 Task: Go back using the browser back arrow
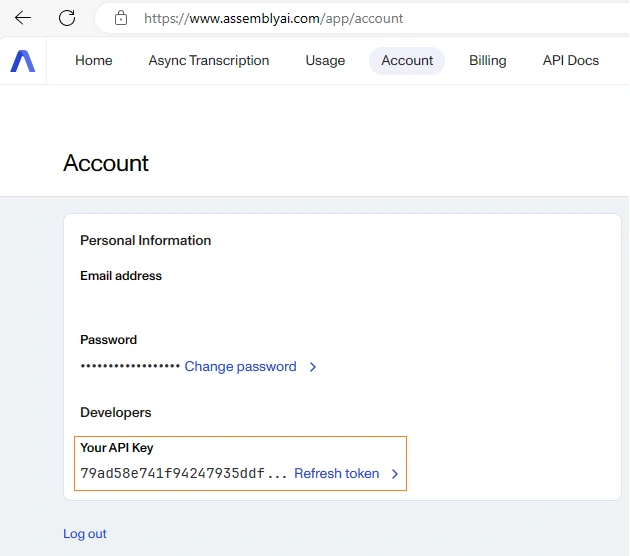23,18
